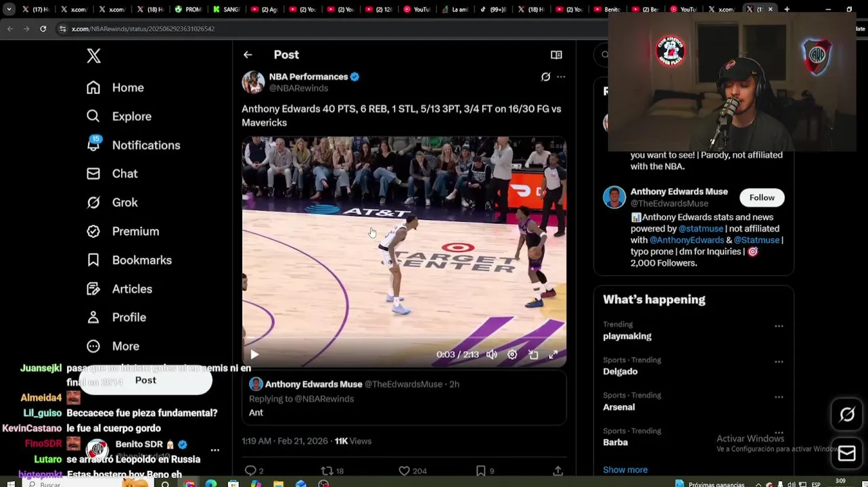Open the Barba trending topic
868x487 pixels.
pyautogui.click(x=616, y=442)
